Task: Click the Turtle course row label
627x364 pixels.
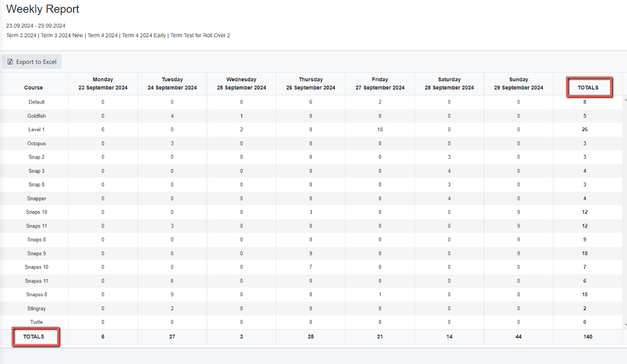Action: 36,322
